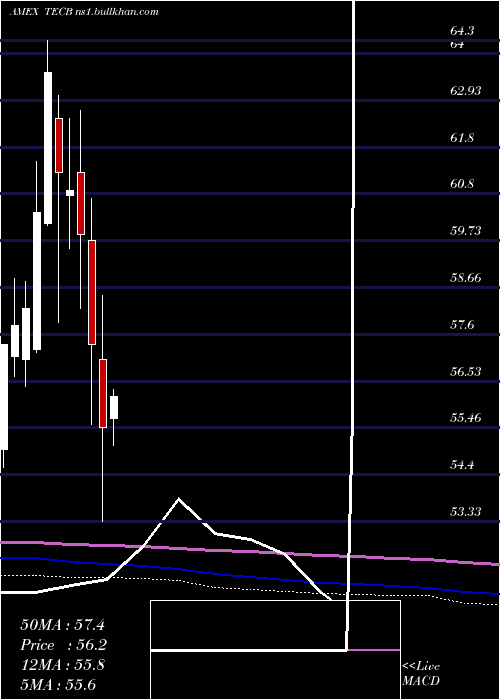500x700 pixels.
Task: Select the 61.8 price axis label
Action: click(x=462, y=138)
